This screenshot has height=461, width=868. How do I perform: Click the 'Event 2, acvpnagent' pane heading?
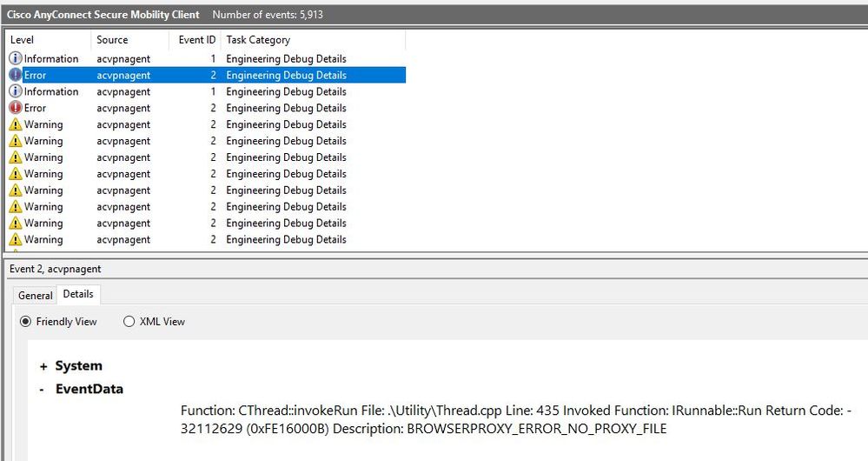[56, 270]
